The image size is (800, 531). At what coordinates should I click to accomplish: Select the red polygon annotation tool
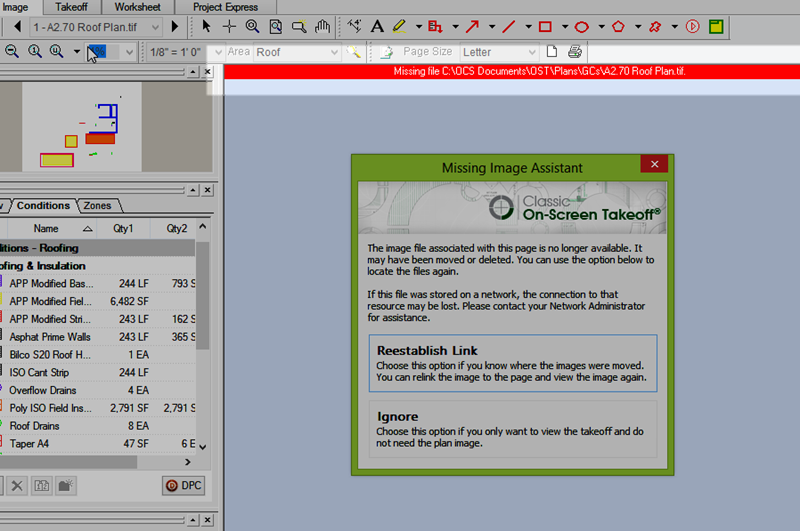pyautogui.click(x=618, y=27)
